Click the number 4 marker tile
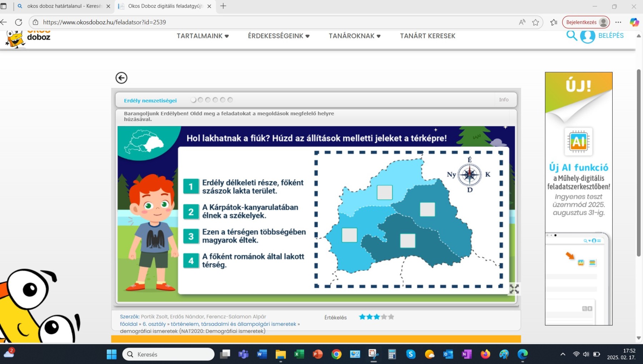This screenshot has width=643, height=364. 191,261
